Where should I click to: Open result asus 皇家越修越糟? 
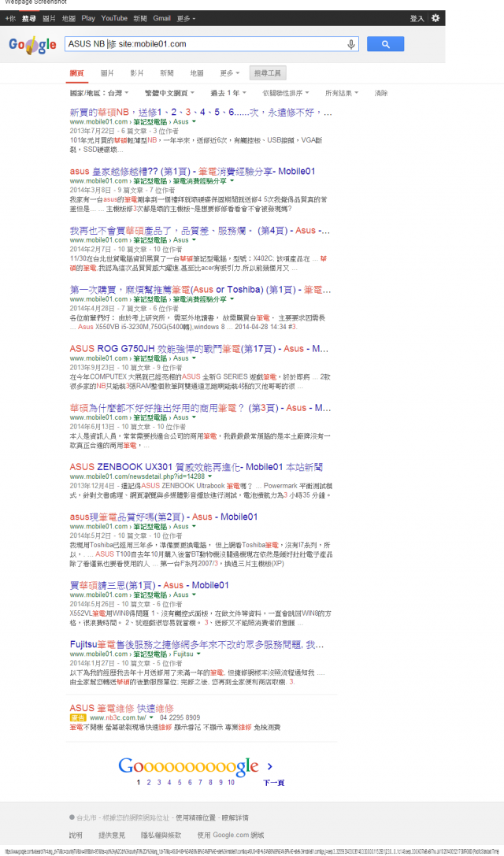193,171
